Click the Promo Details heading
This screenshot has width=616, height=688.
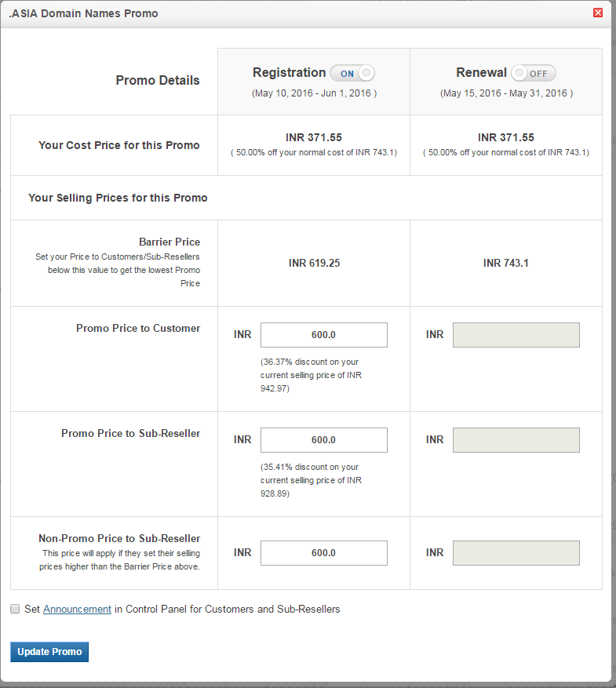158,81
